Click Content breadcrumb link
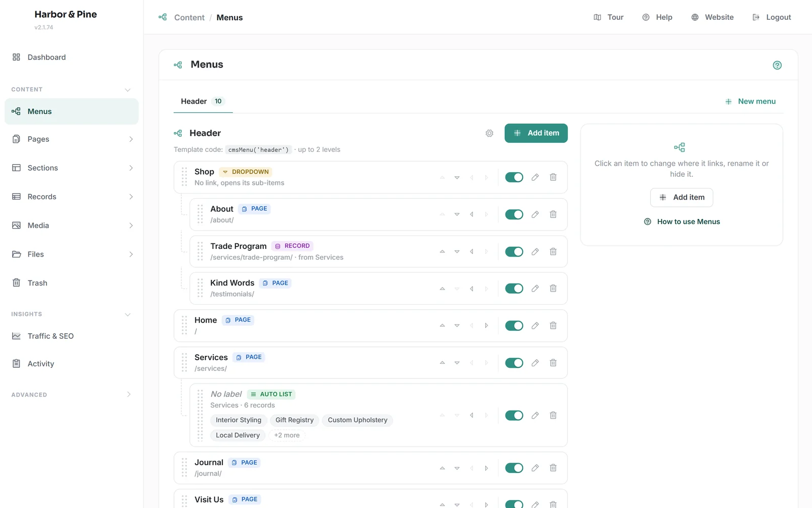 click(189, 17)
